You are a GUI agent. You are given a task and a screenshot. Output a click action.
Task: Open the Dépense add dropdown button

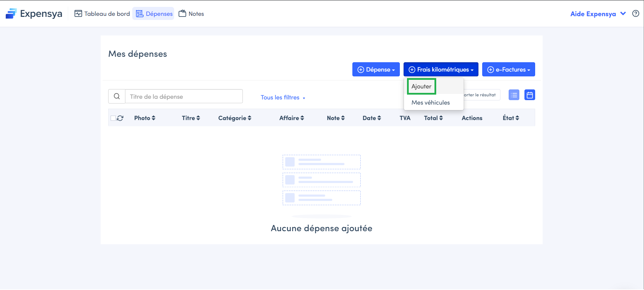coord(376,69)
